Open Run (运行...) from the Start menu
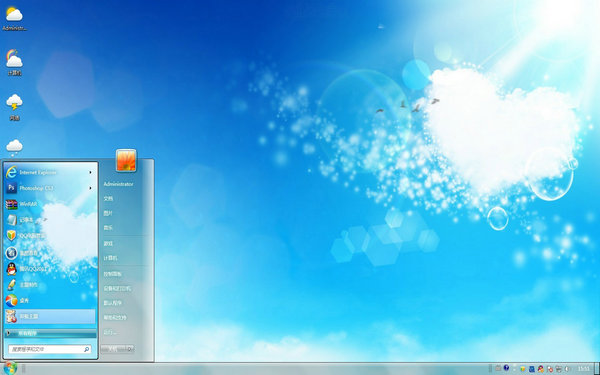Image resolution: width=600 pixels, height=375 pixels. pyautogui.click(x=110, y=332)
